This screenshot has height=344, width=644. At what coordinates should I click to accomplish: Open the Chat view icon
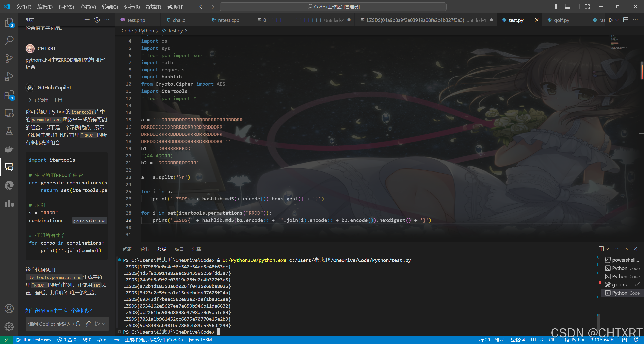[x=9, y=167]
